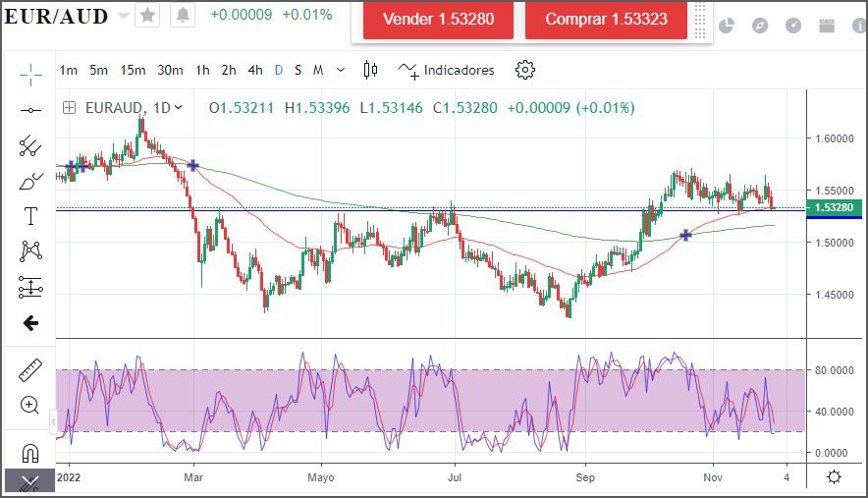The height and width of the screenshot is (498, 868).
Task: Choose the brush drawing tool
Action: tap(30, 181)
